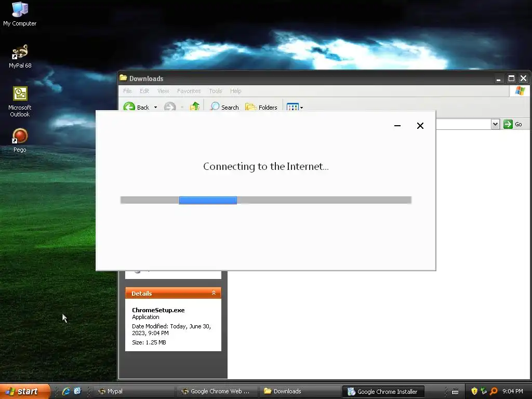The image size is (532, 399).
Task: Open the Views dropdown button
Action: click(x=295, y=107)
